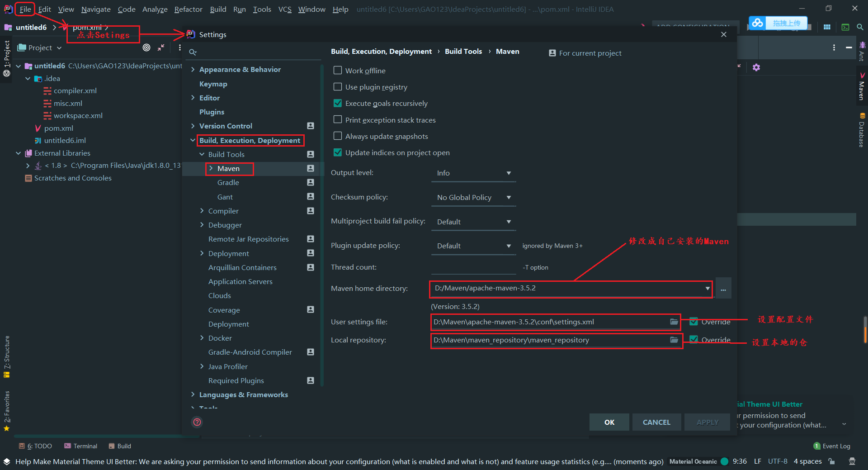868x470 pixels.
Task: Open the Build tool tab at bottom
Action: click(120, 446)
